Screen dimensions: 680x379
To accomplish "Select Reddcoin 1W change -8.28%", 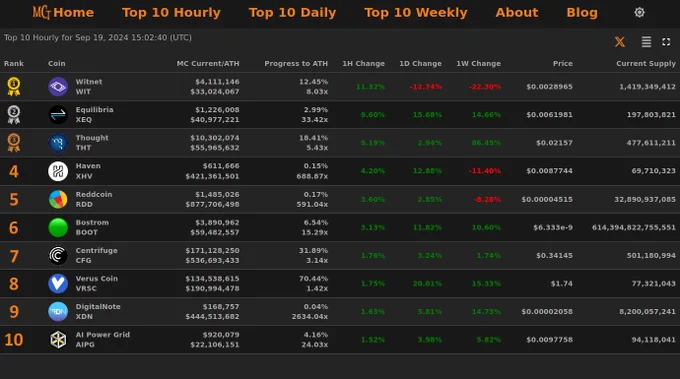I will 487,199.
